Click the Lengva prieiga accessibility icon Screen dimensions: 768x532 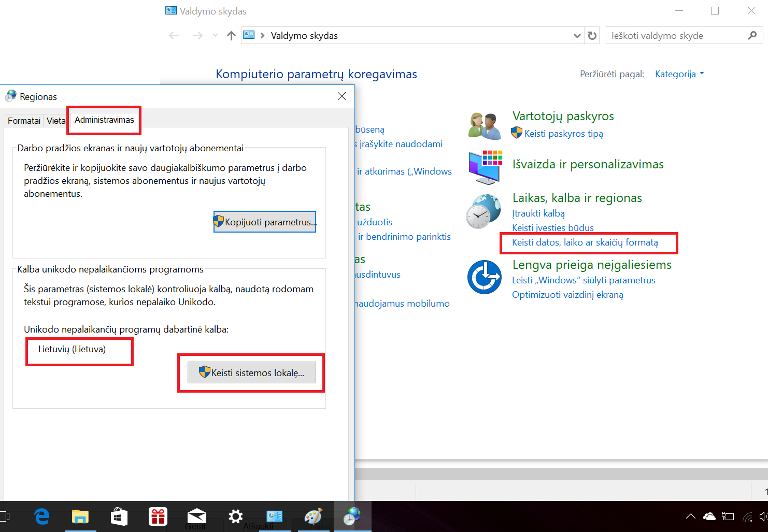pos(484,277)
